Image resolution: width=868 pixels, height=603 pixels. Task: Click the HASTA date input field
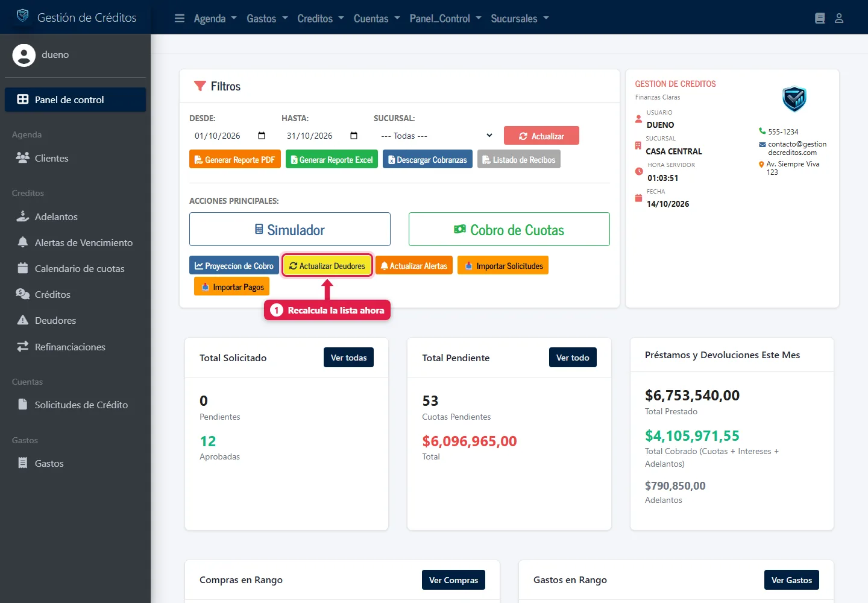coord(322,136)
